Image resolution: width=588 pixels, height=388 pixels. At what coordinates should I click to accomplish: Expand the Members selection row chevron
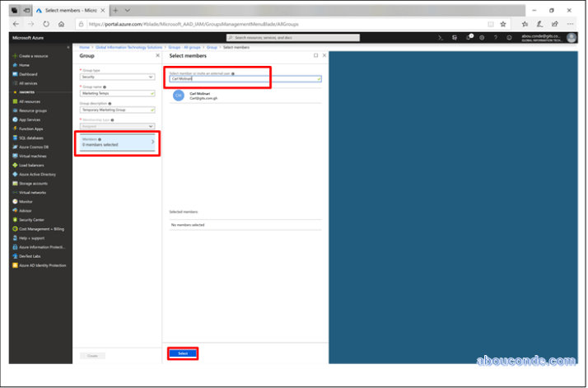pyautogui.click(x=153, y=143)
